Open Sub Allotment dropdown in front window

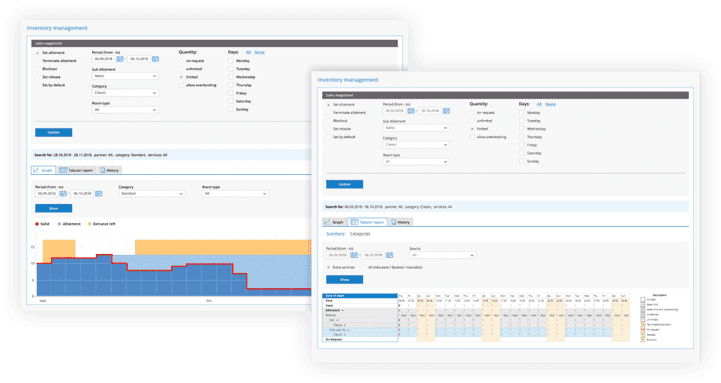[x=416, y=128]
